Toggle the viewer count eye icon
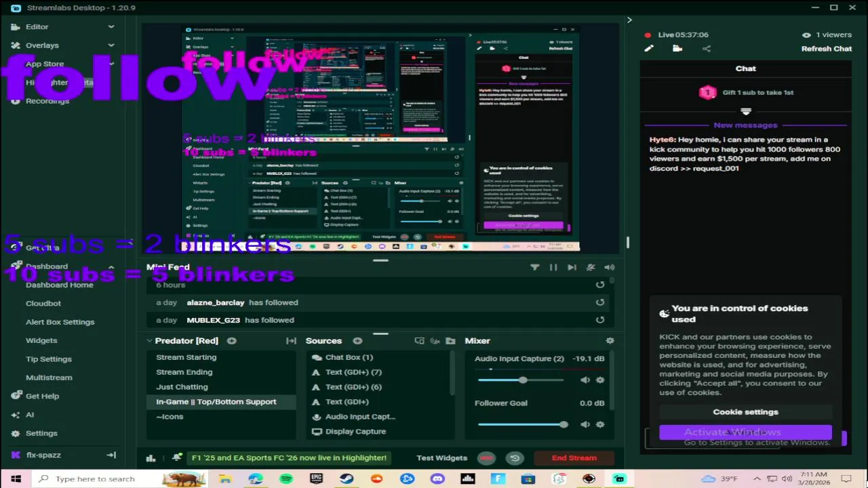This screenshot has width=868, height=488. [806, 35]
